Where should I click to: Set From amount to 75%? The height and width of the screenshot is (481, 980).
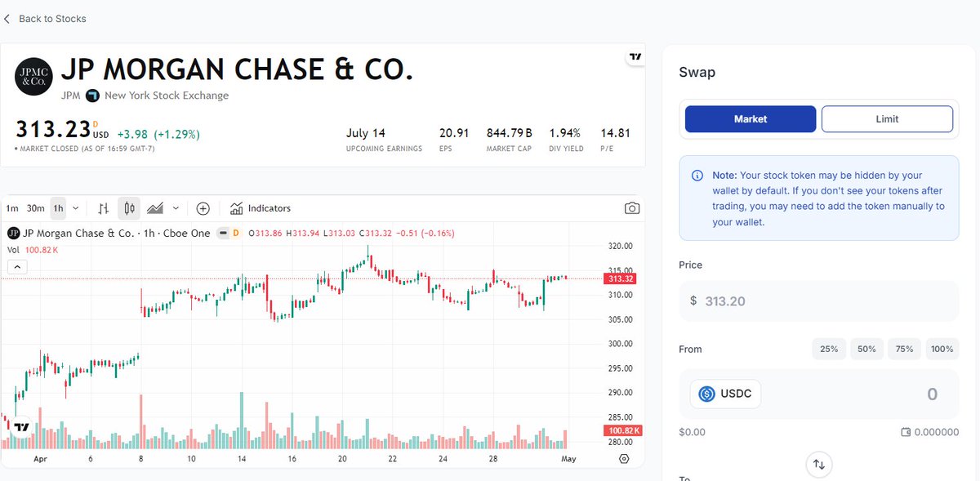click(904, 349)
